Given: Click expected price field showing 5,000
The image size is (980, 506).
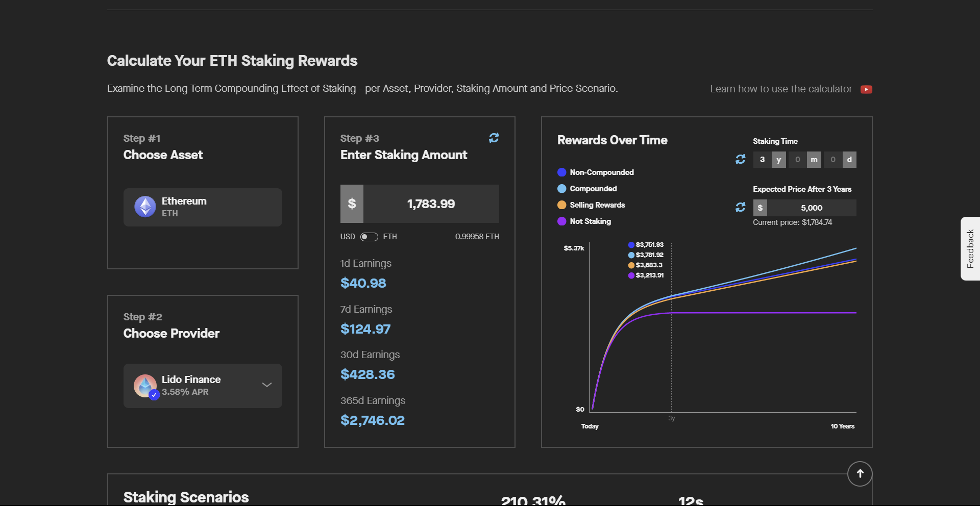Looking at the screenshot, I should [x=812, y=208].
